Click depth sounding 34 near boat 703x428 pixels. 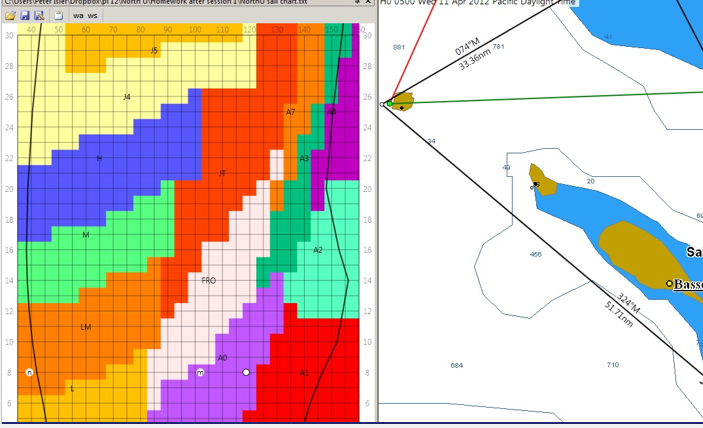431,141
